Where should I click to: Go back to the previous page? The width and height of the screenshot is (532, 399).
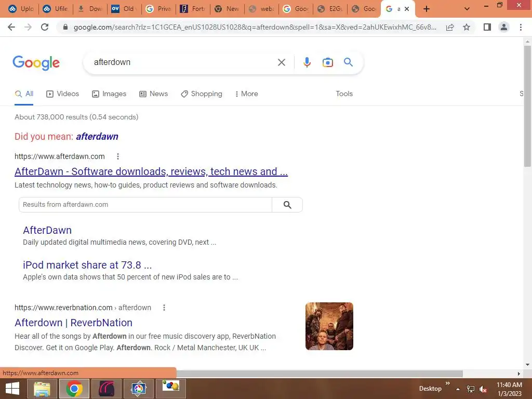(11, 27)
